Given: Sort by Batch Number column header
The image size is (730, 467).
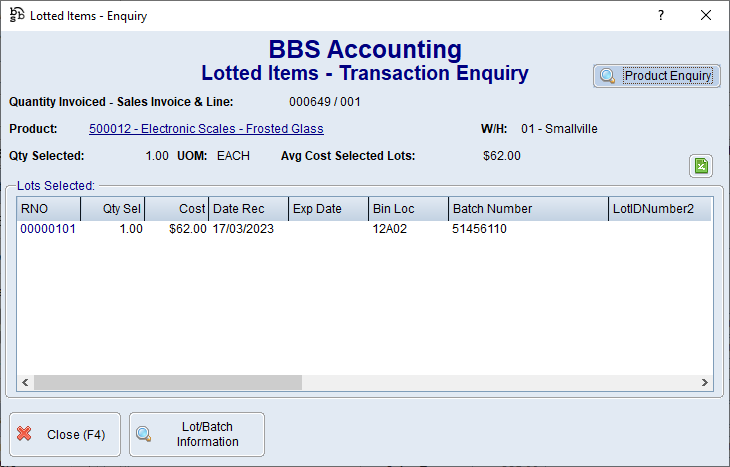Looking at the screenshot, I should pyautogui.click(x=528, y=209).
